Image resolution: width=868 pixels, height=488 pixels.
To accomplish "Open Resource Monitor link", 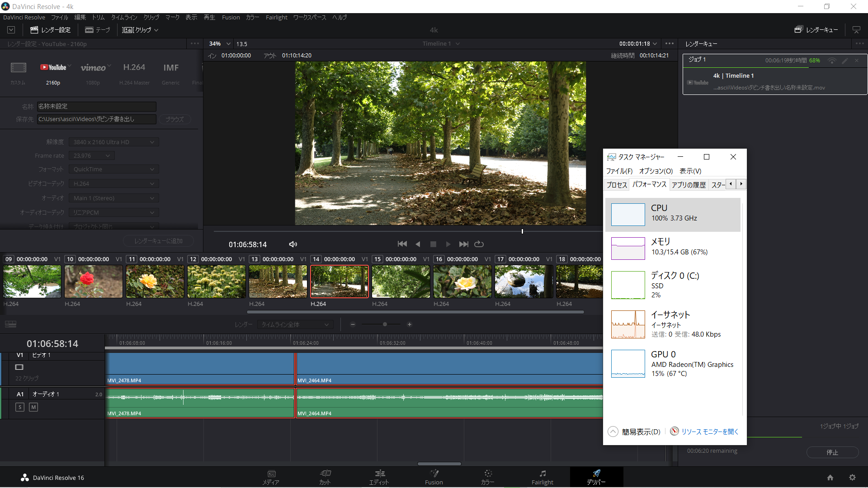I will (709, 432).
